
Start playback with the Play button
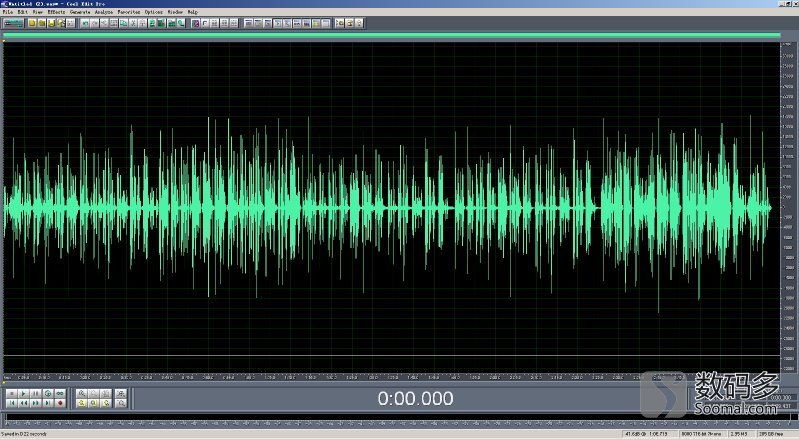pos(23,394)
